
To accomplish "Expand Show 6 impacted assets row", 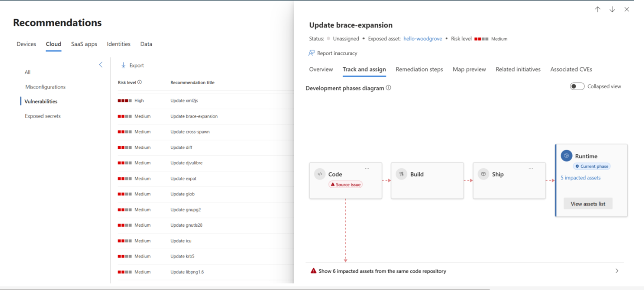I will (617, 271).
